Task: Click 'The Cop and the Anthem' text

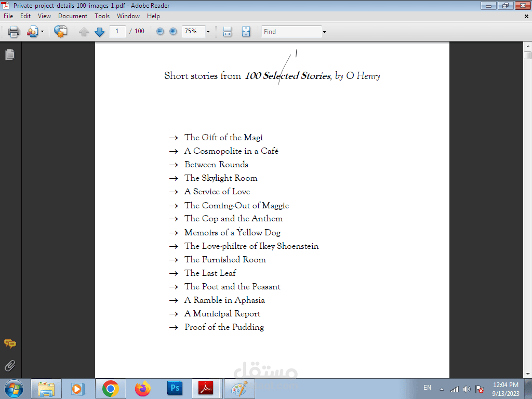Action: (x=233, y=219)
